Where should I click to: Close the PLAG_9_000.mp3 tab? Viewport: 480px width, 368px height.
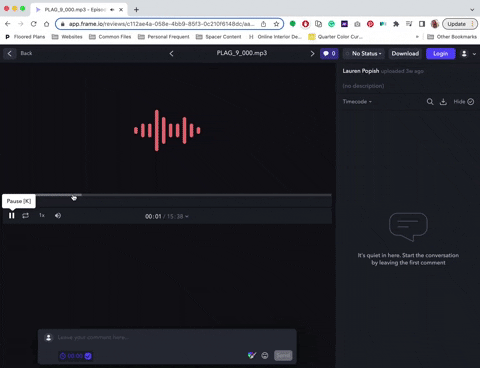tap(121, 10)
